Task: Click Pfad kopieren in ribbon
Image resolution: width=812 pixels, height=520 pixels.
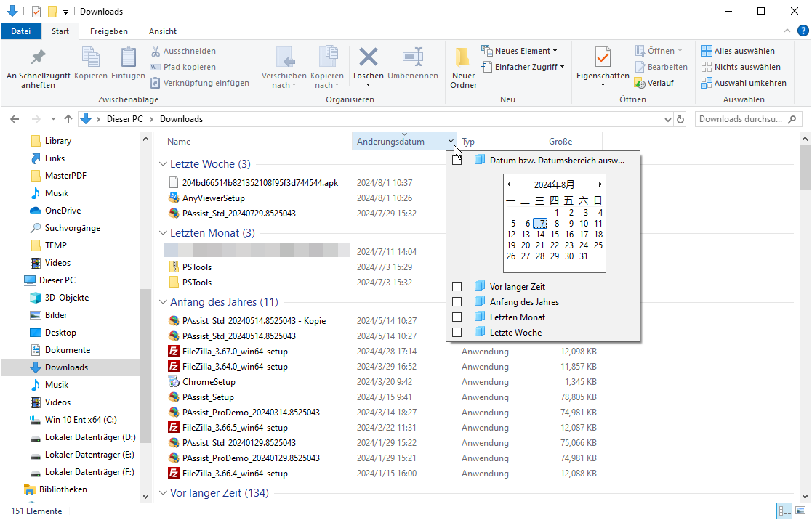Action: [x=183, y=67]
